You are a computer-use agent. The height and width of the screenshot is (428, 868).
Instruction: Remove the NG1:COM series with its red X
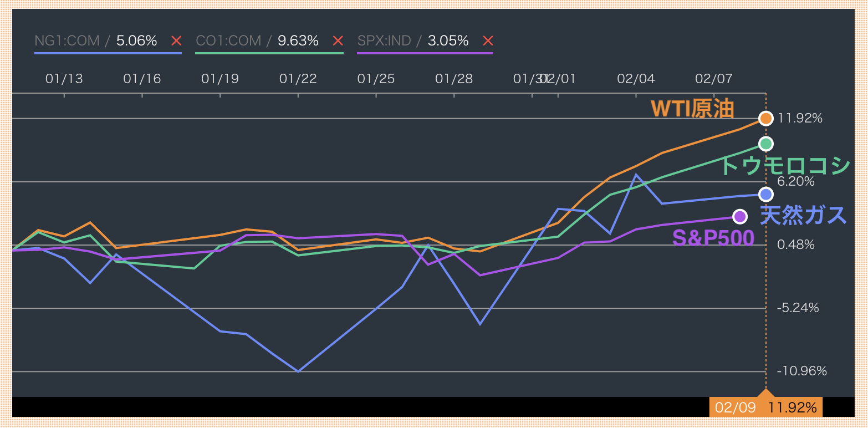pyautogui.click(x=176, y=41)
